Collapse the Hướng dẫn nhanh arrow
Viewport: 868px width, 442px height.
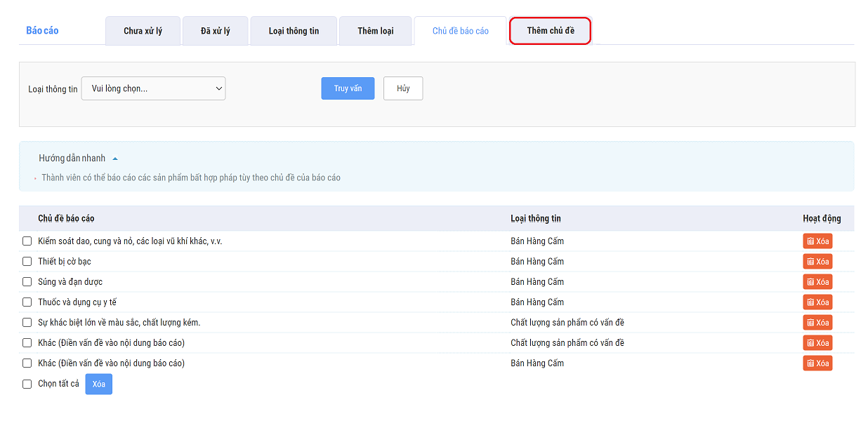(x=115, y=159)
